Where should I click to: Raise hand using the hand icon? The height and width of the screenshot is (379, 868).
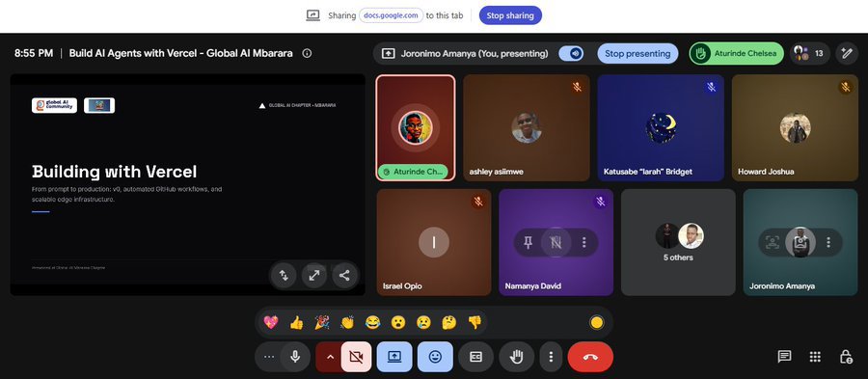pyautogui.click(x=517, y=357)
